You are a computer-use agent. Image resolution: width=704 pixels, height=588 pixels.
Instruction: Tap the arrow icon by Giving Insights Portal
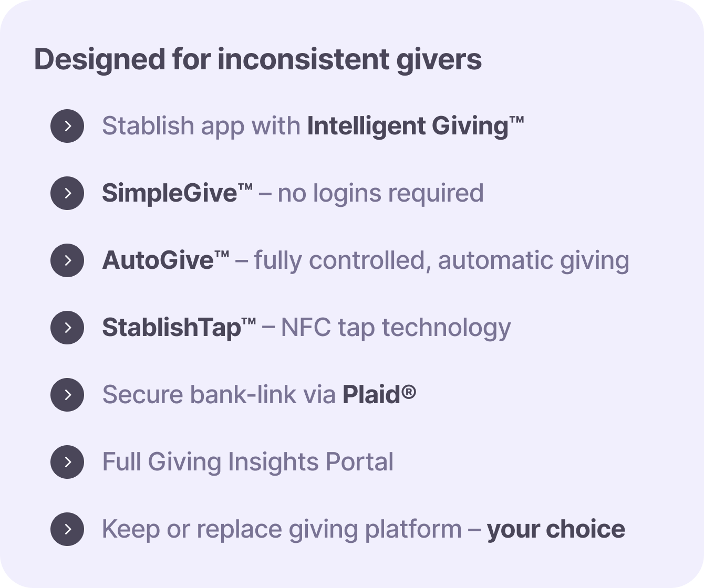pos(67,462)
